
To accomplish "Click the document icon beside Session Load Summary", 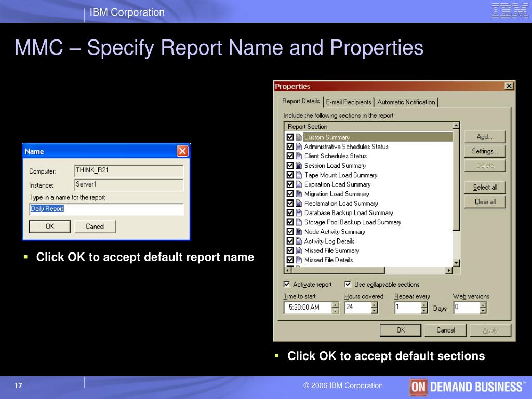I will point(299,166).
